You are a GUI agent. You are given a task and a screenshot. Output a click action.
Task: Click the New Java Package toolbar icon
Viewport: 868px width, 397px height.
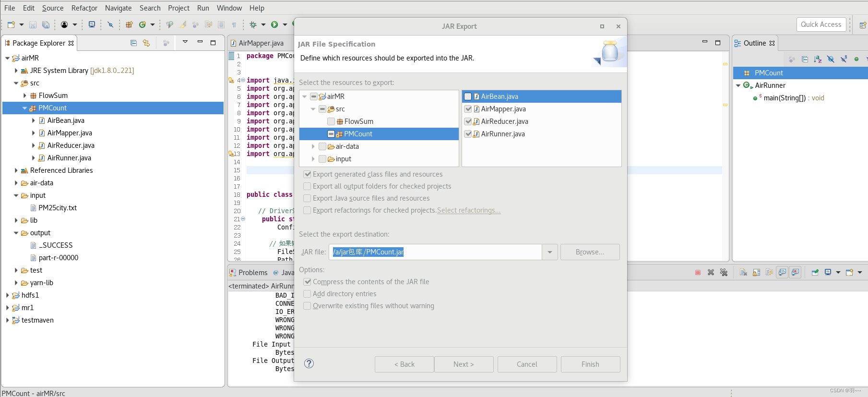pyautogui.click(x=129, y=24)
